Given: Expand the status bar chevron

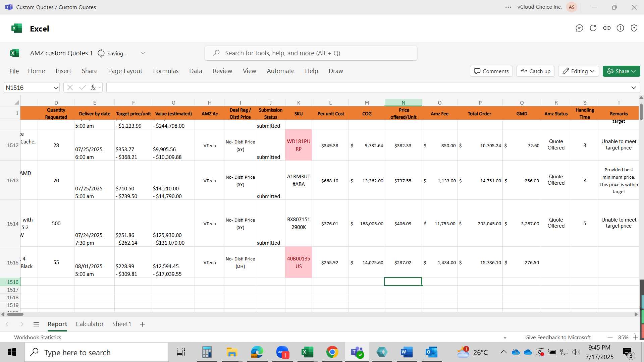Looking at the screenshot, I should point(505,338).
